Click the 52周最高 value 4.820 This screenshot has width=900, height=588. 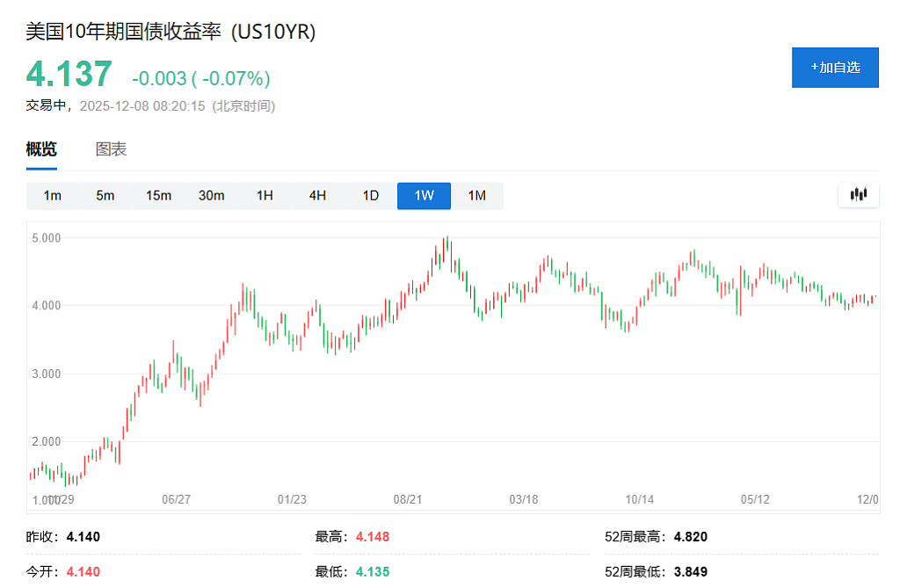point(691,537)
